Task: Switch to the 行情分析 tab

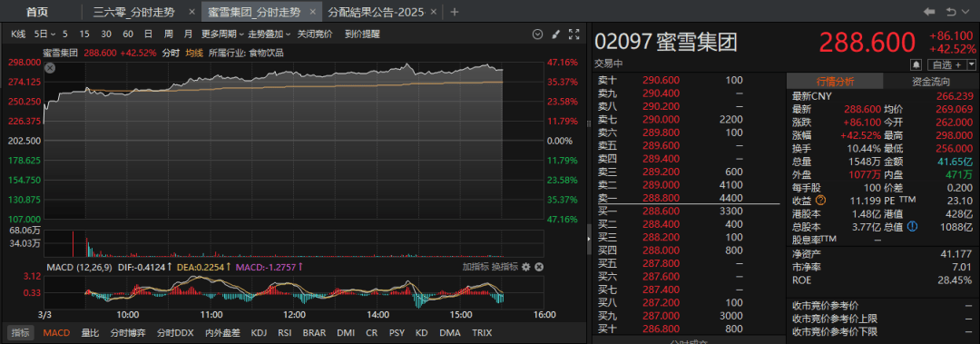Action: click(x=835, y=82)
